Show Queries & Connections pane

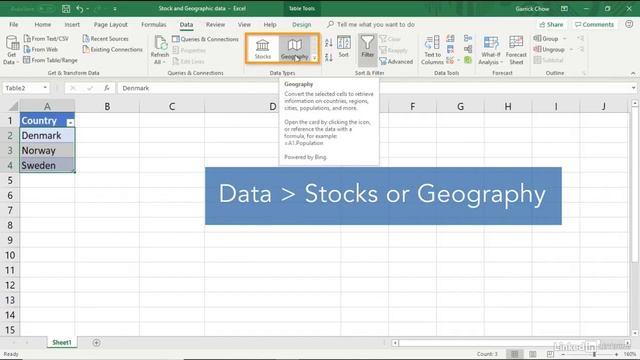point(205,39)
